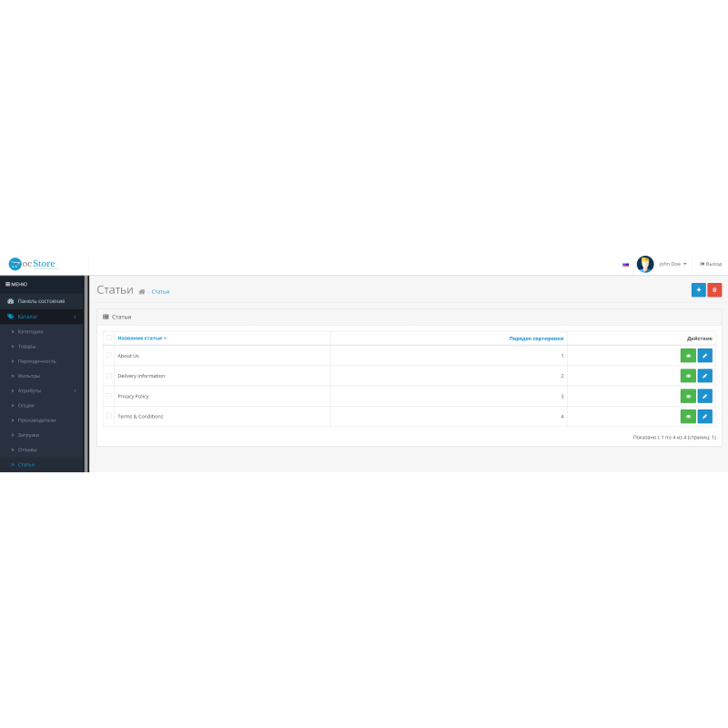Open Панель состояния in the sidebar

[x=41, y=301]
